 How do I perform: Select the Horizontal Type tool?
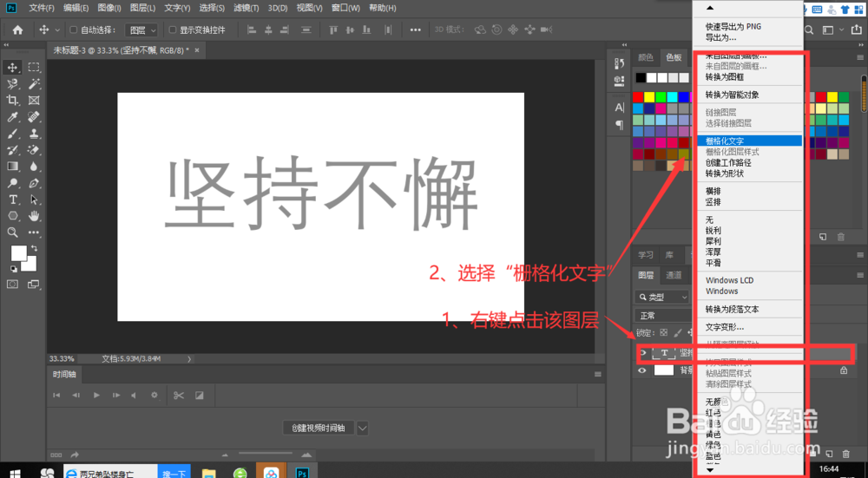(12, 200)
